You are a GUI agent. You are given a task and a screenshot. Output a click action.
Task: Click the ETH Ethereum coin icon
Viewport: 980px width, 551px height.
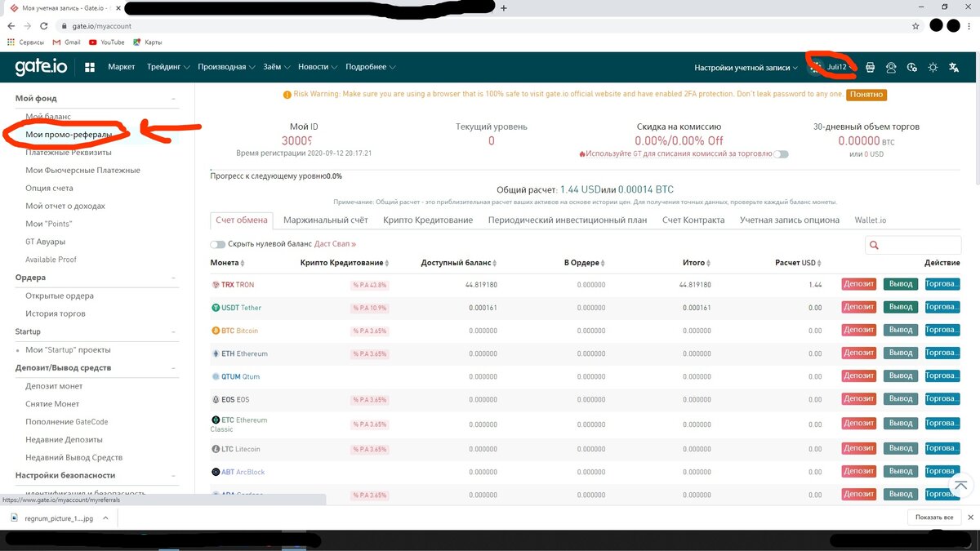coord(216,353)
